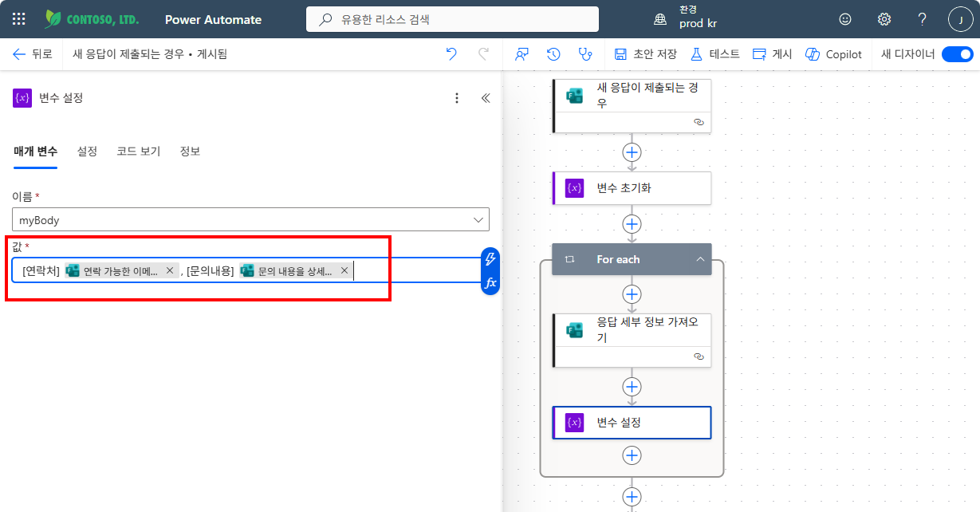
Task: Collapse the panel with double chevron
Action: click(485, 98)
